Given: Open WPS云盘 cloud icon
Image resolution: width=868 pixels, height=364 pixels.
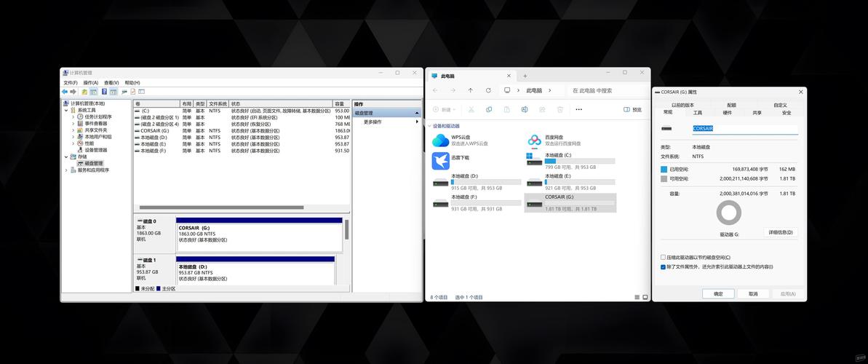Looking at the screenshot, I should click(441, 141).
